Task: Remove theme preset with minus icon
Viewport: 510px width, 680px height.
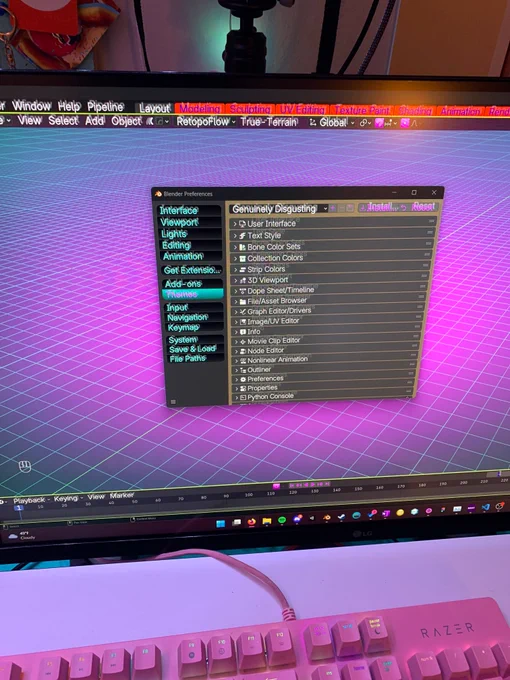Action: tap(341, 208)
